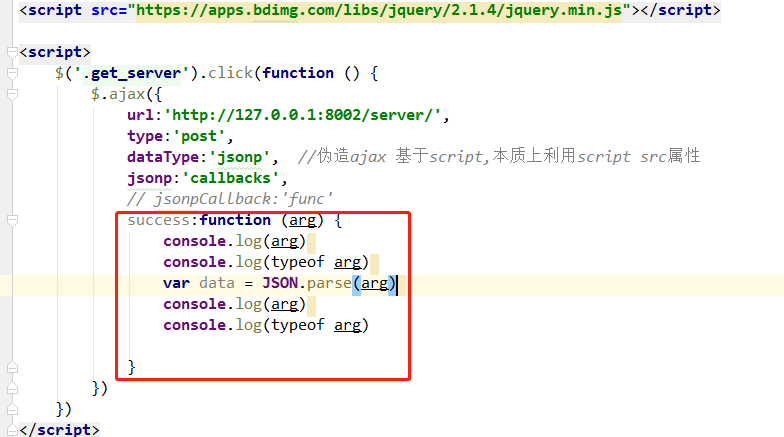Click fold end marker beside success closing brace
Viewport: 784px width, 437px height.
(12, 367)
